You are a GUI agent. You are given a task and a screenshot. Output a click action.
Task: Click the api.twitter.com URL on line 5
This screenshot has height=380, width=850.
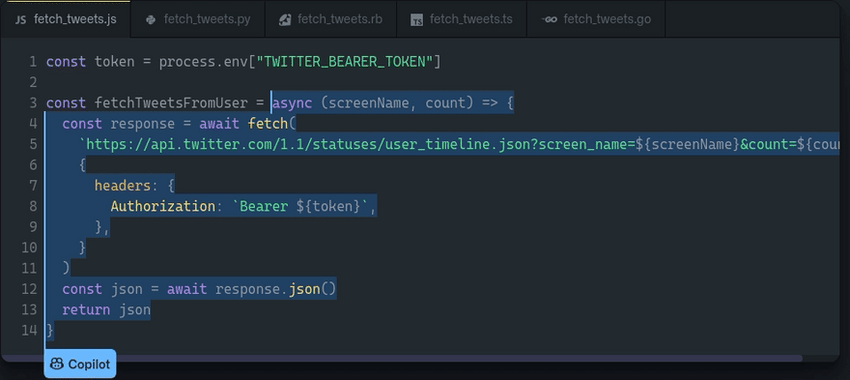click(460, 144)
